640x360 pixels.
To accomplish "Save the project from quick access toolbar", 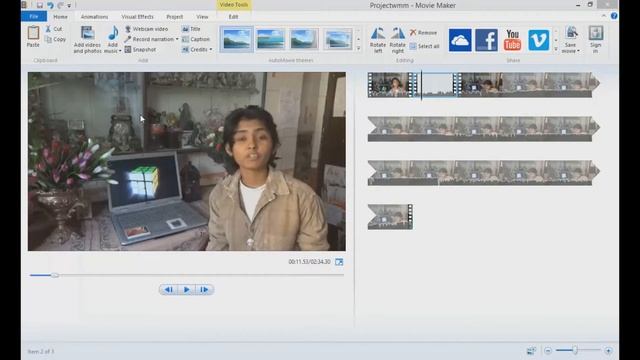I will tap(40, 5).
